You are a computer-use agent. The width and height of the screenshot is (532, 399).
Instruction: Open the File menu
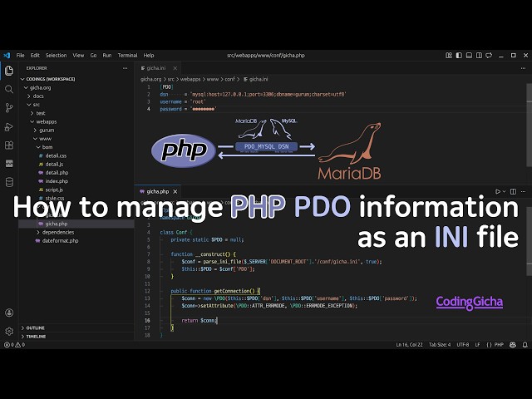coord(20,56)
